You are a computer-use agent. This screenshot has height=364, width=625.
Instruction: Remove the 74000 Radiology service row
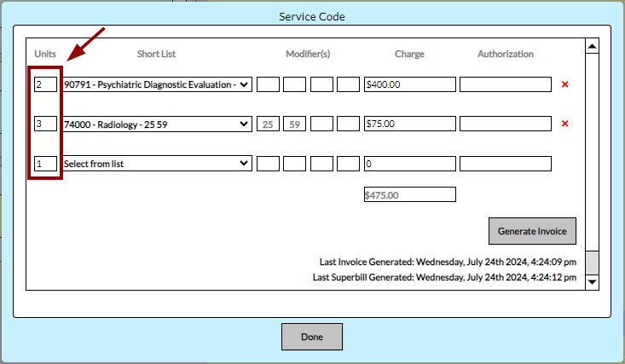tap(564, 124)
